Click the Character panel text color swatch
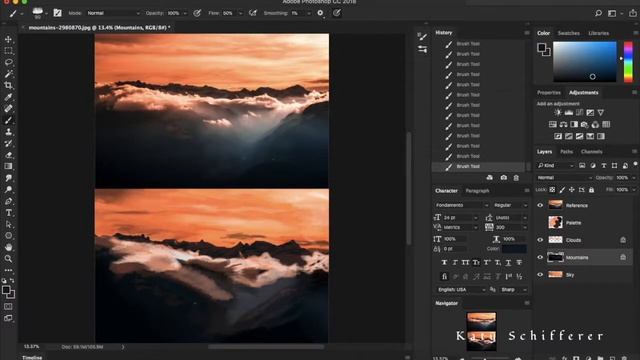The image size is (640, 360). coord(514,249)
